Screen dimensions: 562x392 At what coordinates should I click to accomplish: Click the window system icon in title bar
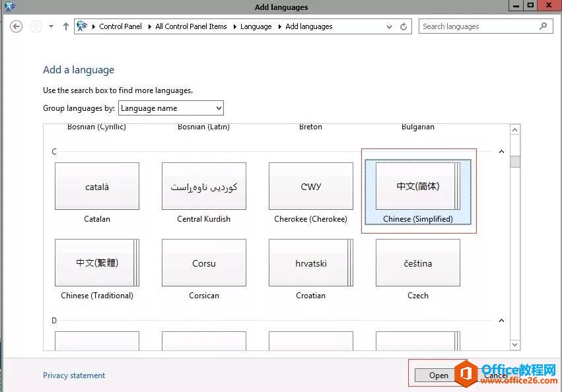[10, 7]
